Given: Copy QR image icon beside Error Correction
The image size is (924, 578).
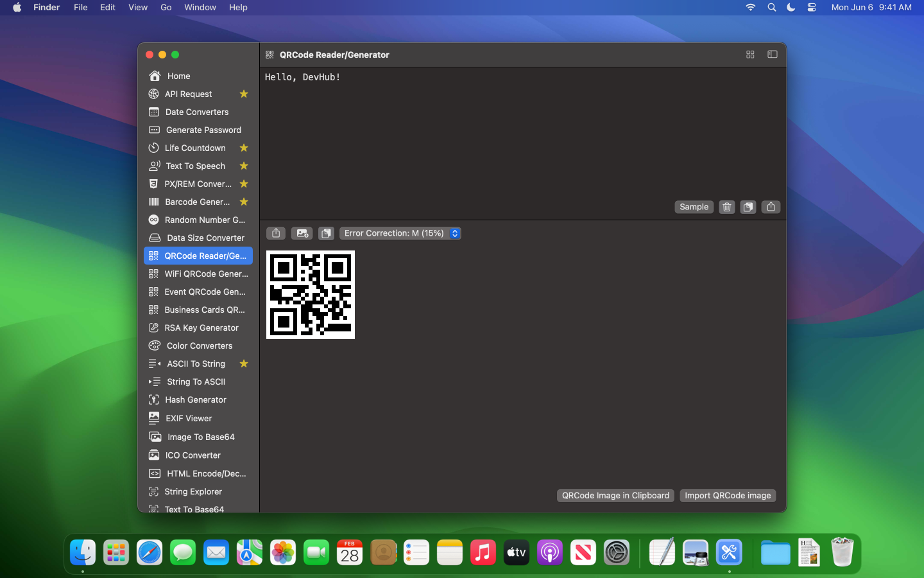Looking at the screenshot, I should [326, 233].
